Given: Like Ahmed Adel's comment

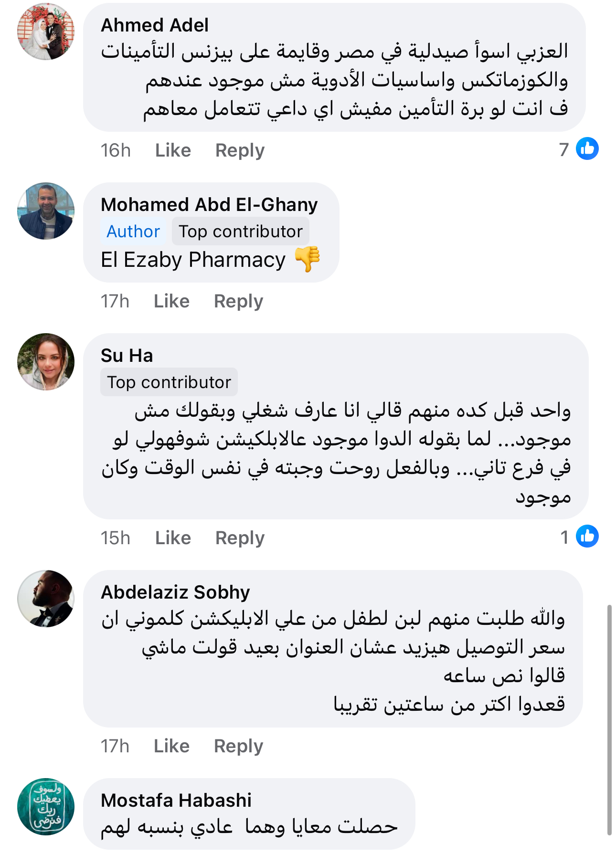Looking at the screenshot, I should click(173, 150).
